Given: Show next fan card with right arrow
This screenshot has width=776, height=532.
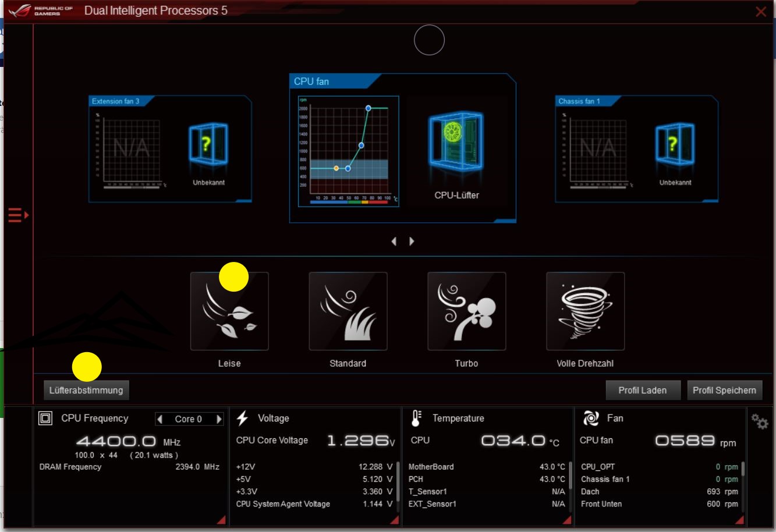Looking at the screenshot, I should click(412, 241).
